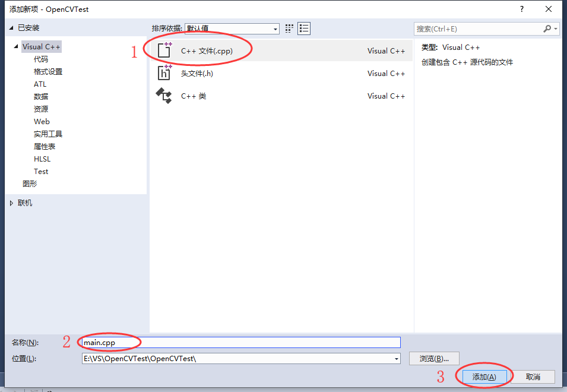Switch to small icons grid view
Image resolution: width=567 pixels, height=392 pixels.
[289, 29]
